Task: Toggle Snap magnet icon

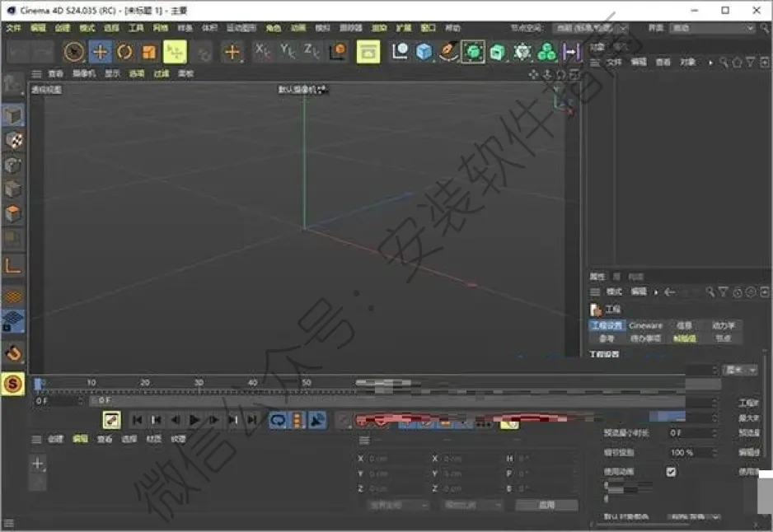Action: click(13, 352)
